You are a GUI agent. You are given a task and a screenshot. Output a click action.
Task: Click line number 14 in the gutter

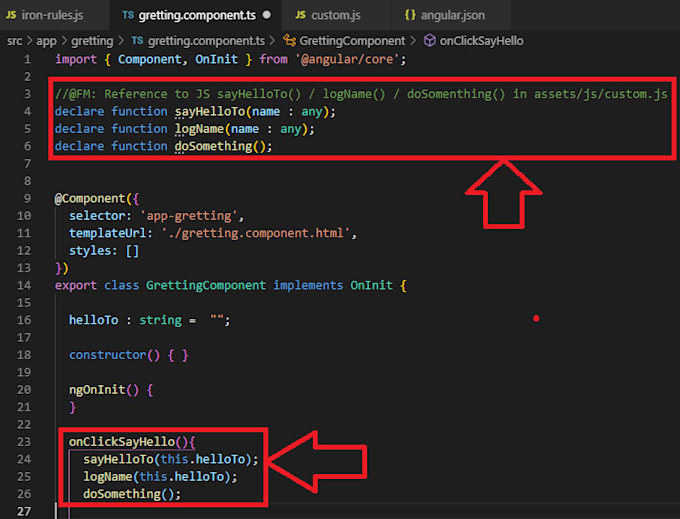tap(29, 285)
